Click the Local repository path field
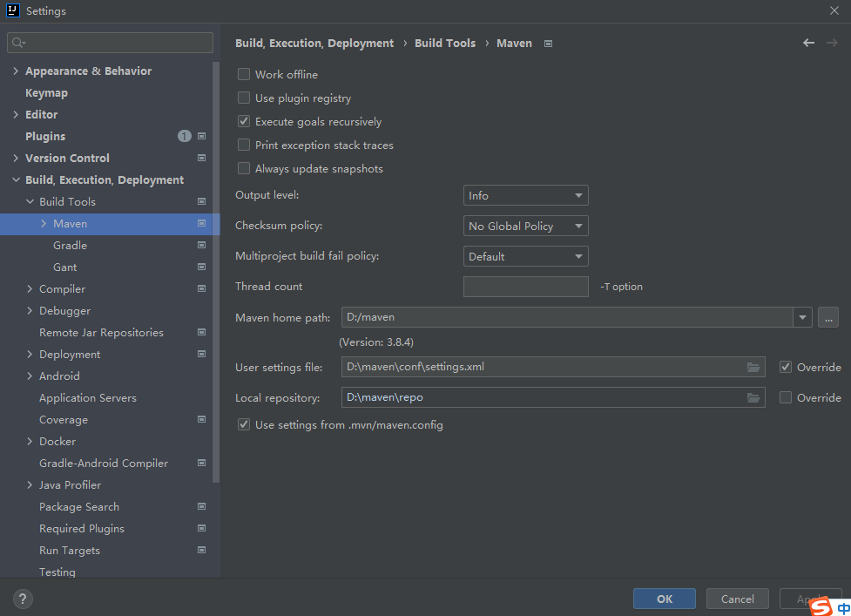The height and width of the screenshot is (616, 851). click(553, 397)
